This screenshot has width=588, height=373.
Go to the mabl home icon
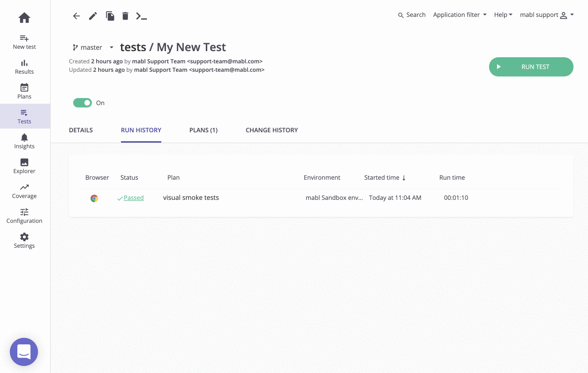(x=24, y=18)
